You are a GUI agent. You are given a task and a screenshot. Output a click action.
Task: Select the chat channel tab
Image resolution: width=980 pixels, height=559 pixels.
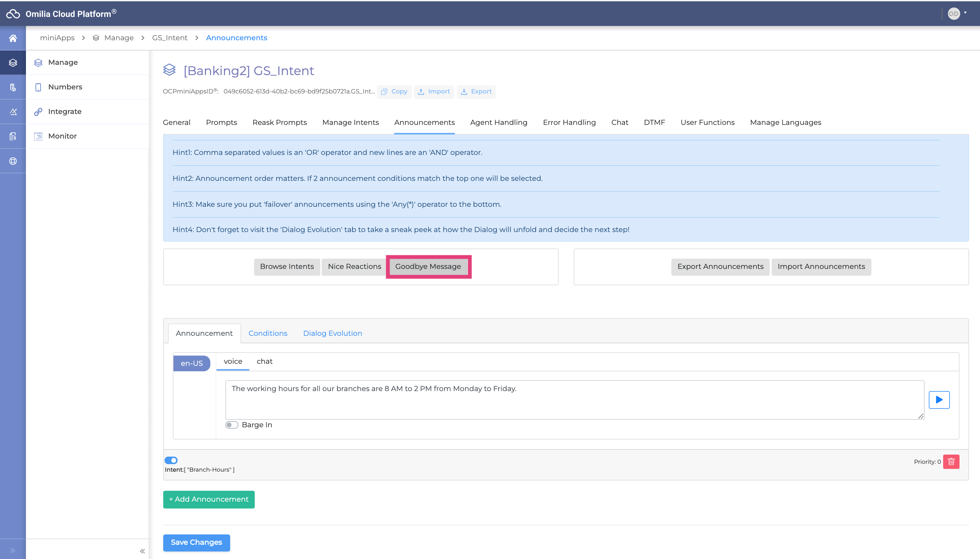(x=265, y=361)
